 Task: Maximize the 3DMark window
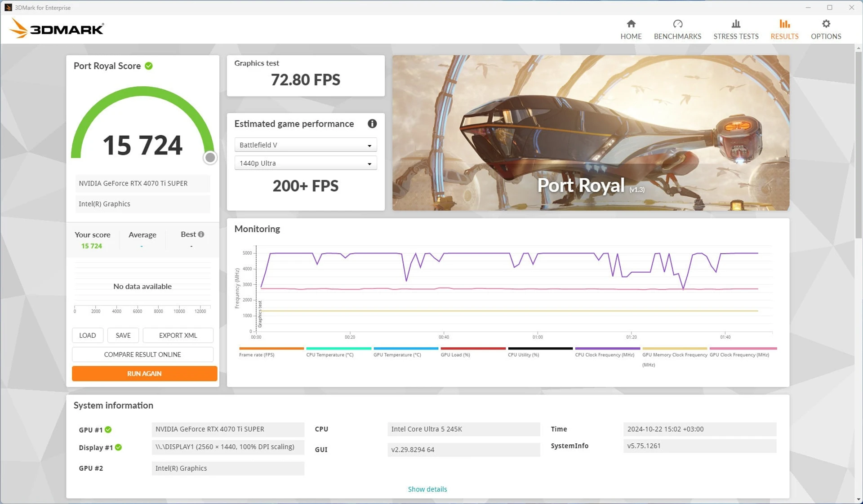pos(830,7)
